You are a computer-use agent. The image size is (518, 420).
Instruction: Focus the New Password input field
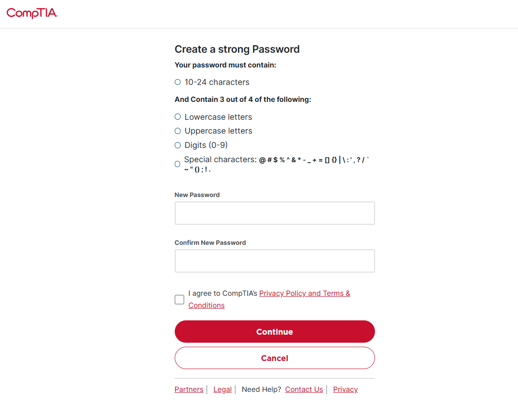pos(274,213)
